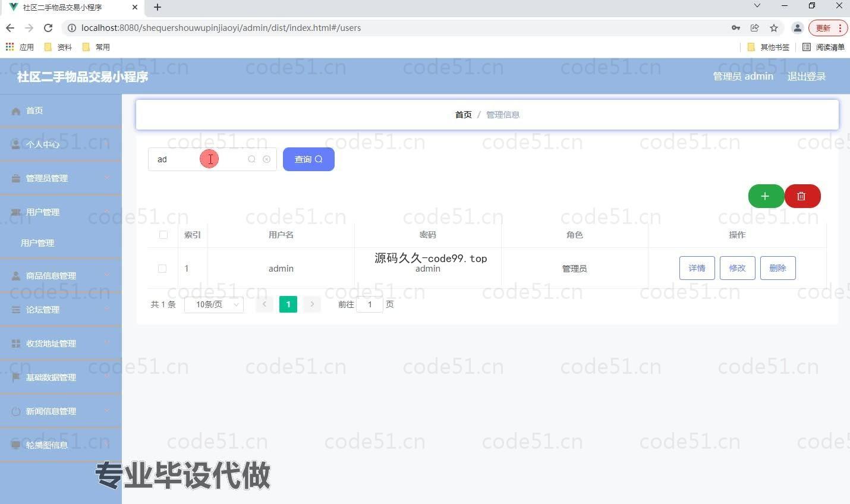This screenshot has width=850, height=504.
Task: Click the power icon beside 新闻信息管理
Action: (x=16, y=411)
